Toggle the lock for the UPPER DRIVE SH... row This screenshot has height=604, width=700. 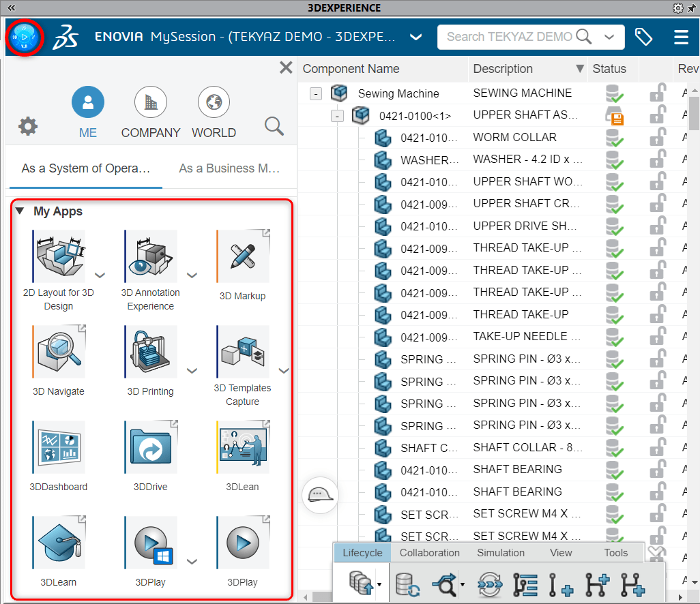[658, 226]
